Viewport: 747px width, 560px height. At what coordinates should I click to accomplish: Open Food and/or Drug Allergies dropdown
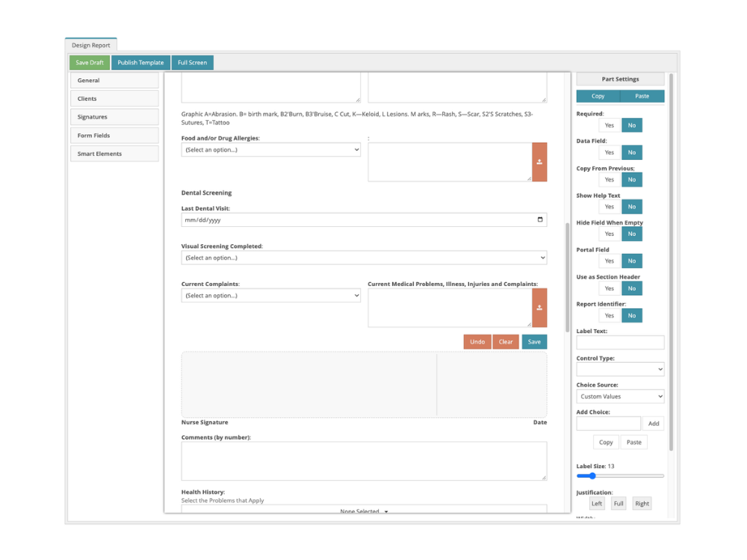(x=270, y=149)
